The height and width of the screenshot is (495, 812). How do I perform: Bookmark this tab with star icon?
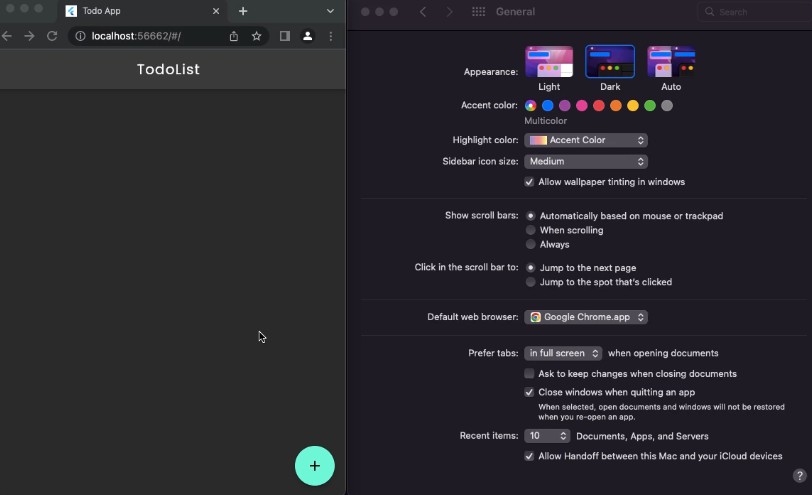point(256,36)
